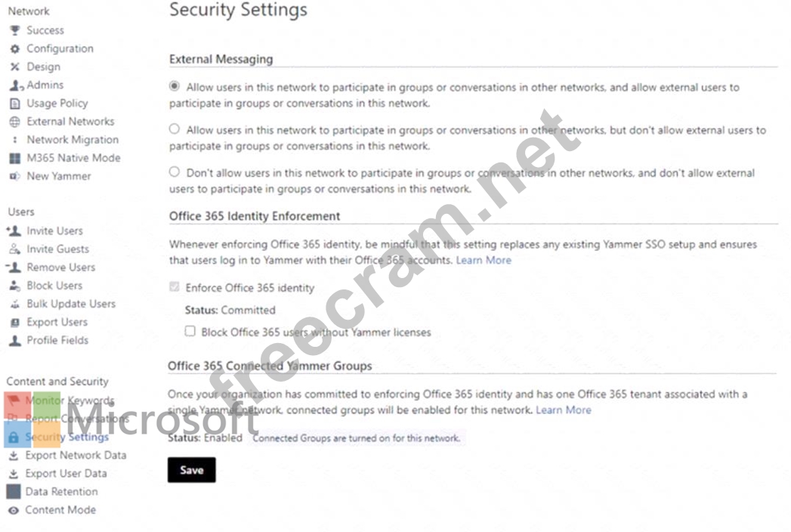791x532 pixels.
Task: Click the Success trophy icon
Action: click(x=14, y=30)
